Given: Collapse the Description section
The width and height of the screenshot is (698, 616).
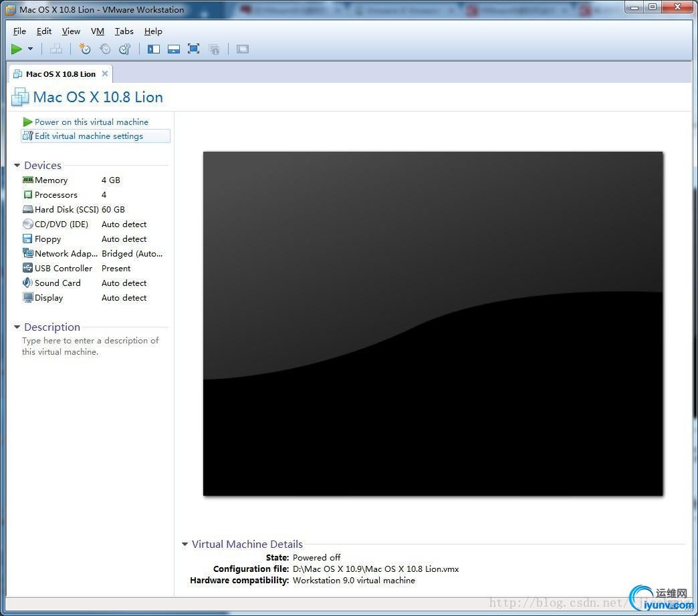Looking at the screenshot, I should pyautogui.click(x=17, y=327).
